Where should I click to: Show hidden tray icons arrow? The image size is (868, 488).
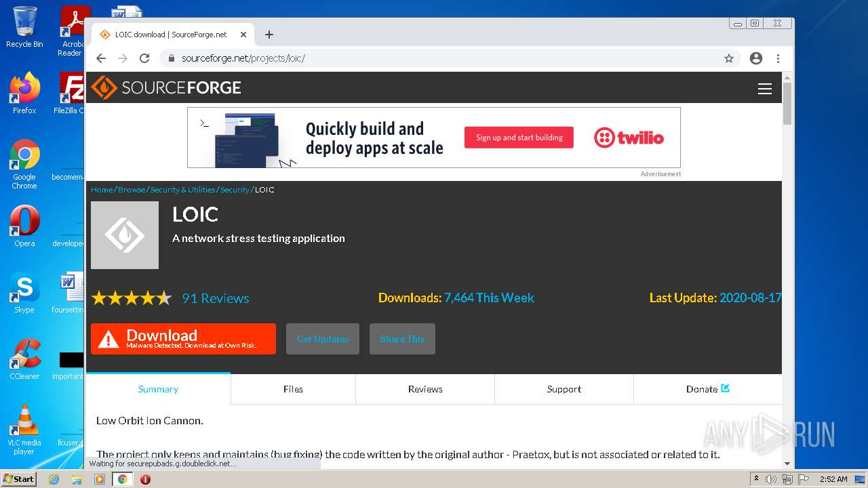coord(756,479)
